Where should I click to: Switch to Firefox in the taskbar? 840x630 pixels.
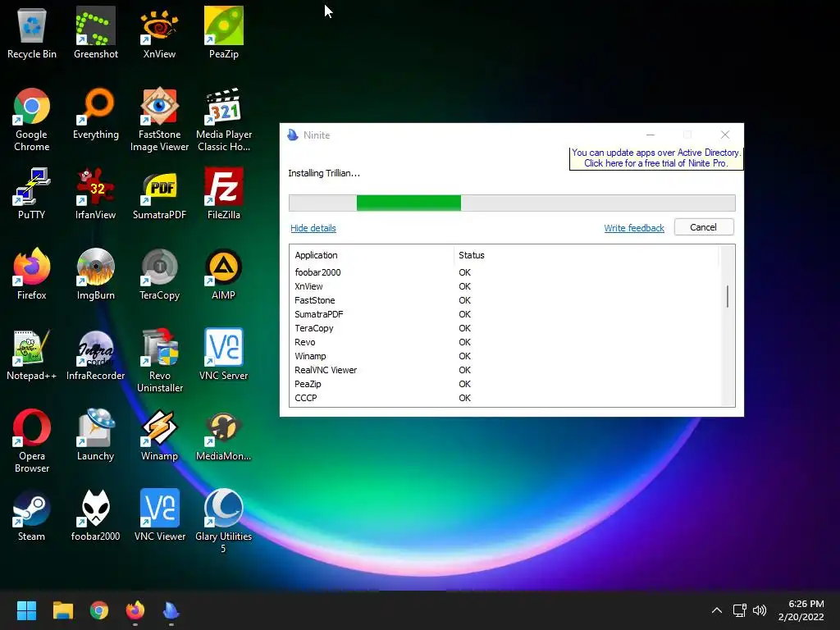pyautogui.click(x=135, y=610)
